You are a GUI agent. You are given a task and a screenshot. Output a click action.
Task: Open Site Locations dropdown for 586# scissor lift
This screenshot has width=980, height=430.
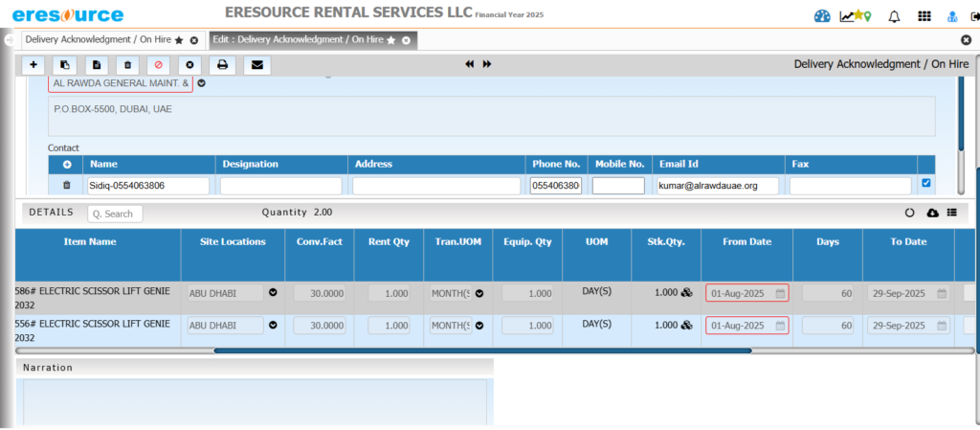273,294
